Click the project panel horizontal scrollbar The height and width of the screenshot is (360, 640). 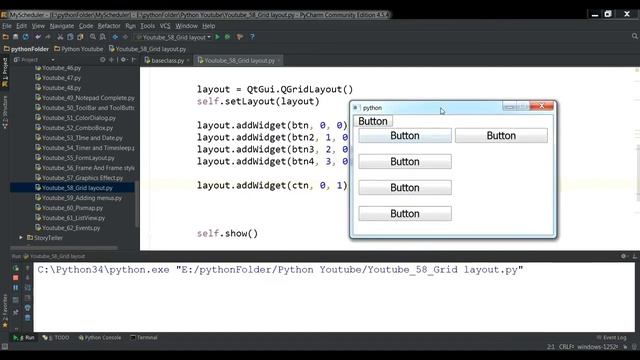[64, 247]
